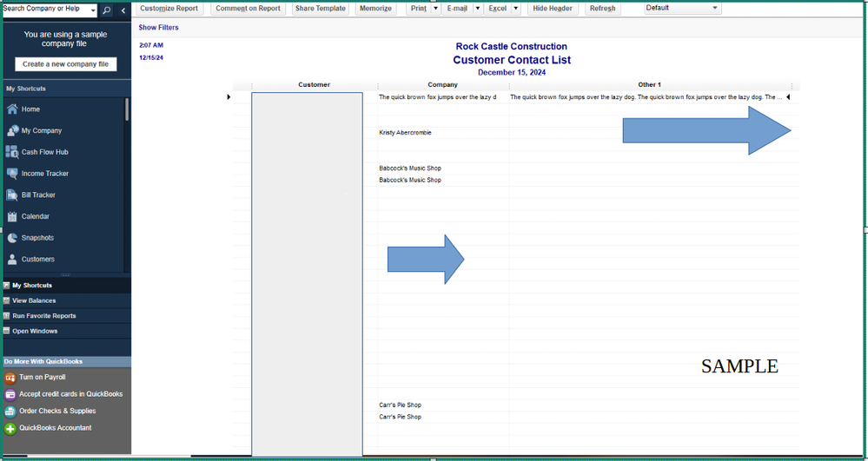Click the Do More With QuickBooks header
The height and width of the screenshot is (461, 868).
click(67, 361)
